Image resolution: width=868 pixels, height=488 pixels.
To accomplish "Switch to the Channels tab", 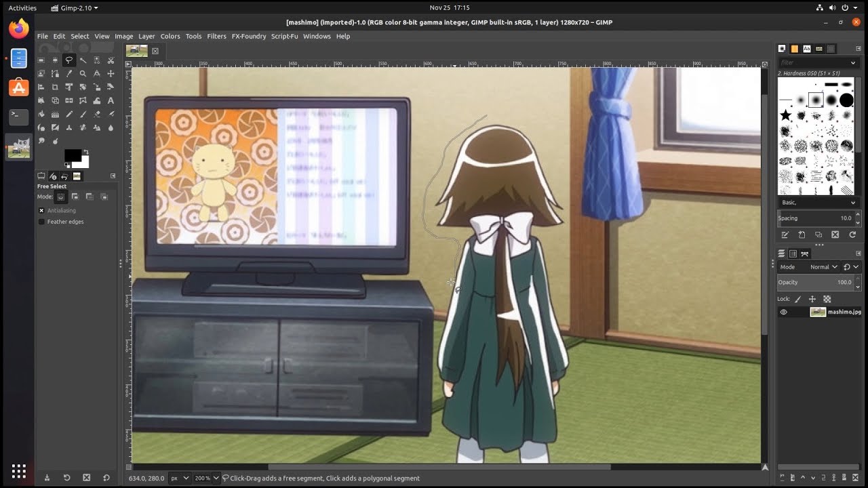I will click(x=793, y=253).
